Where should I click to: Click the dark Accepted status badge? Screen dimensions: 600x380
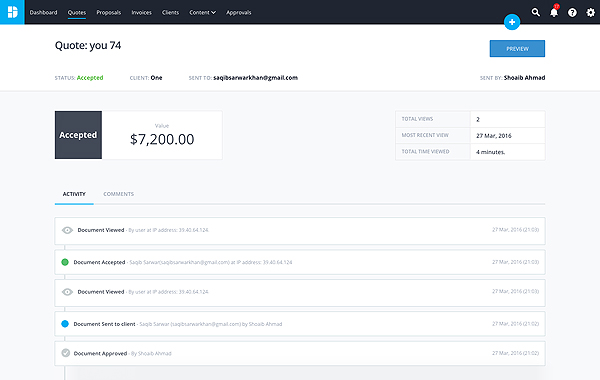click(x=78, y=135)
